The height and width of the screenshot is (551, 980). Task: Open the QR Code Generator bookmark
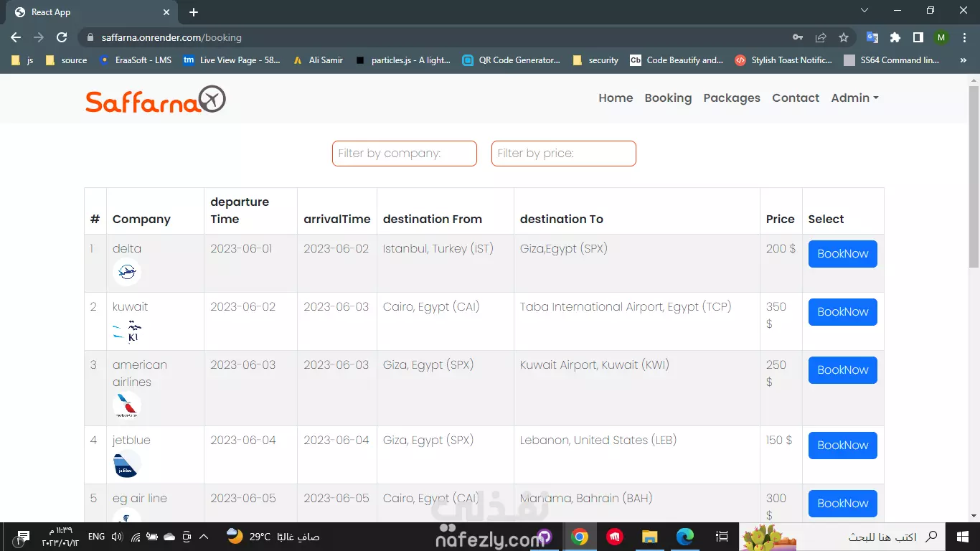(x=512, y=60)
